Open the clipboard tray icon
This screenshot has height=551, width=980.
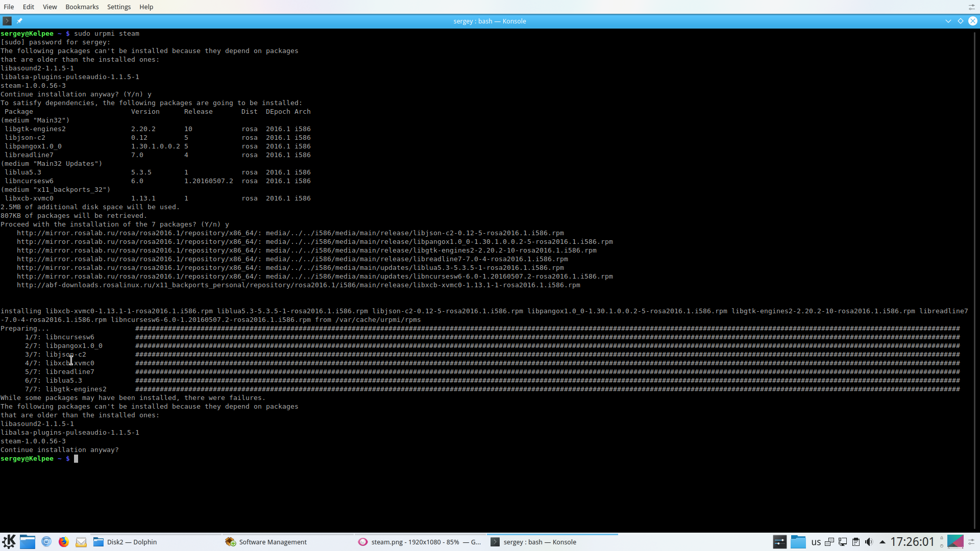click(x=856, y=542)
